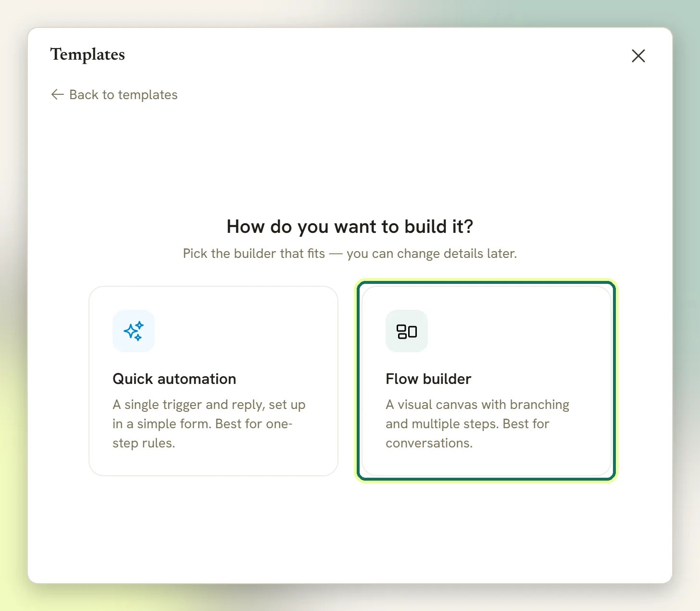The image size is (700, 611).
Task: Click the Flow builder layout icon
Action: (x=407, y=331)
